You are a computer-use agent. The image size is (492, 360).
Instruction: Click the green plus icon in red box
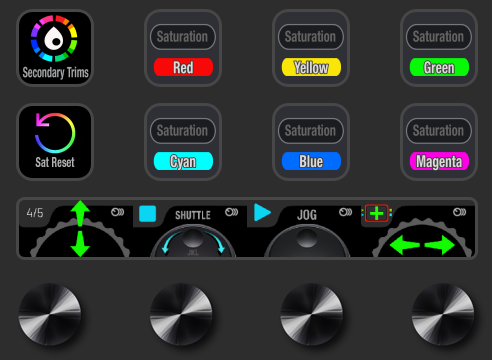pos(377,213)
